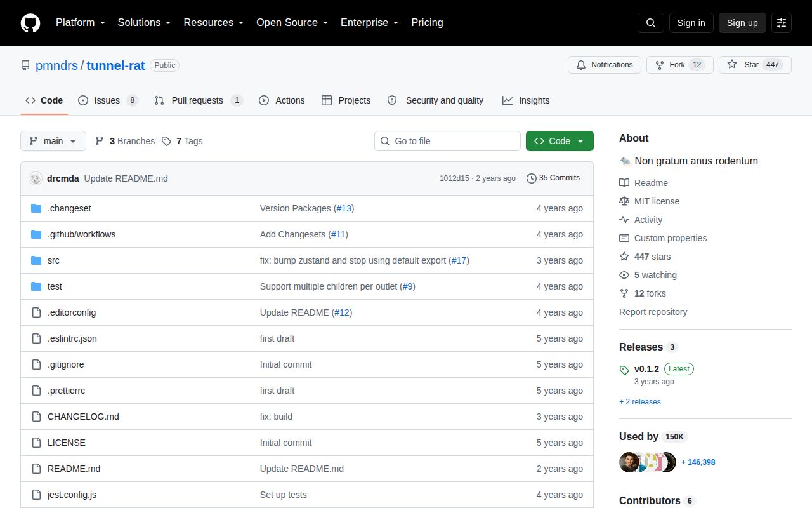The image size is (812, 508).
Task: Click the src folder icon
Action: point(36,260)
